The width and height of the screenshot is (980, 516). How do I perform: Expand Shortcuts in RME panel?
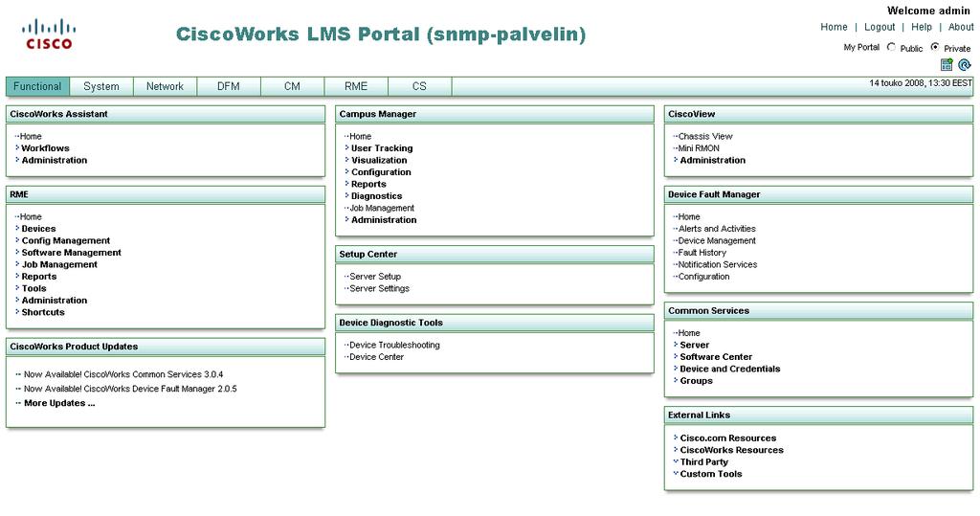(x=43, y=312)
